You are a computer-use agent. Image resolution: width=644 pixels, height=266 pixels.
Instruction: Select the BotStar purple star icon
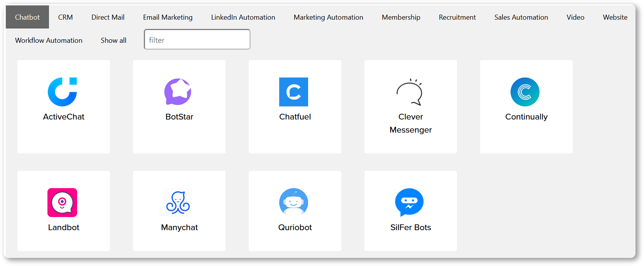178,92
